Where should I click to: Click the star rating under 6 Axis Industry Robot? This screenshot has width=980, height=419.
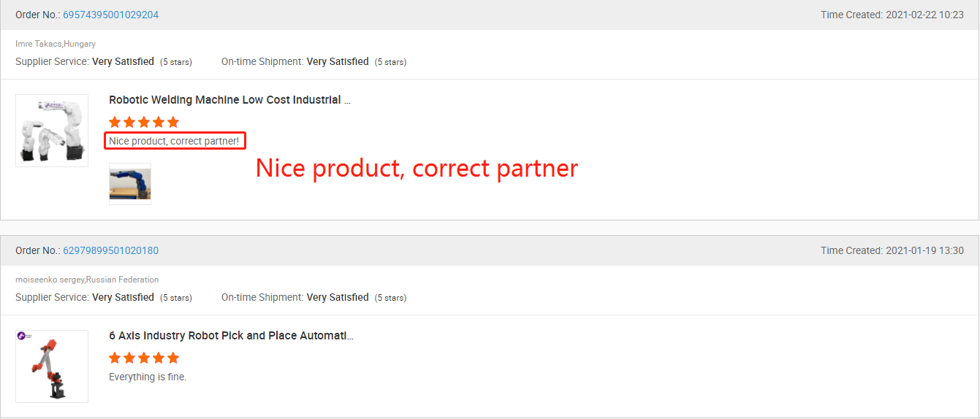[144, 358]
